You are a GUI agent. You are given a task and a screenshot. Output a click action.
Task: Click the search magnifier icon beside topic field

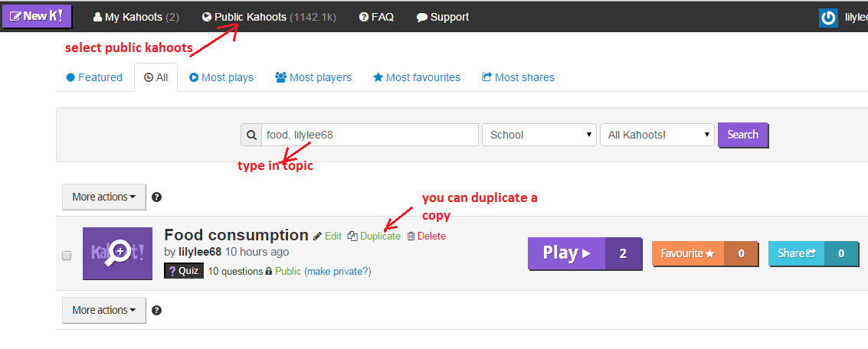[251, 135]
